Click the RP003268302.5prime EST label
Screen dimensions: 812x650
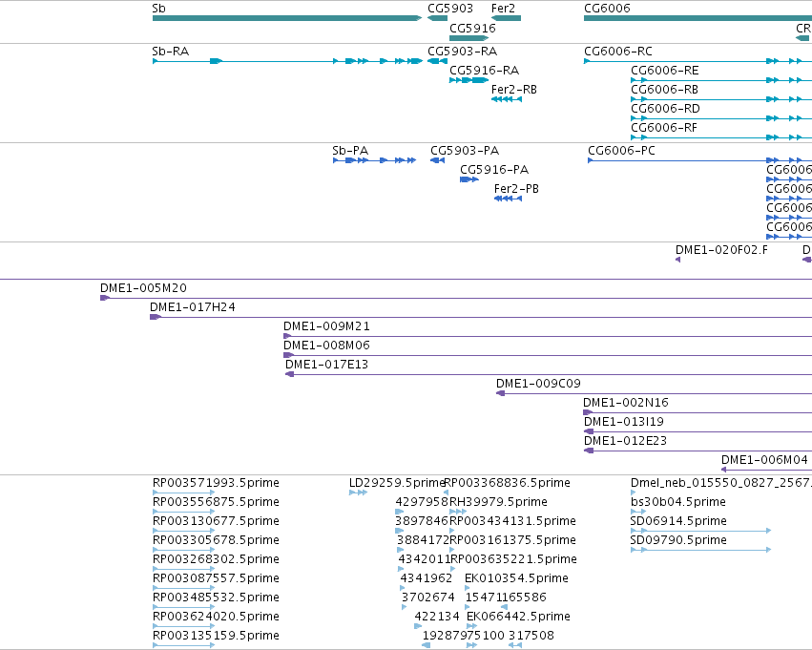click(216, 559)
